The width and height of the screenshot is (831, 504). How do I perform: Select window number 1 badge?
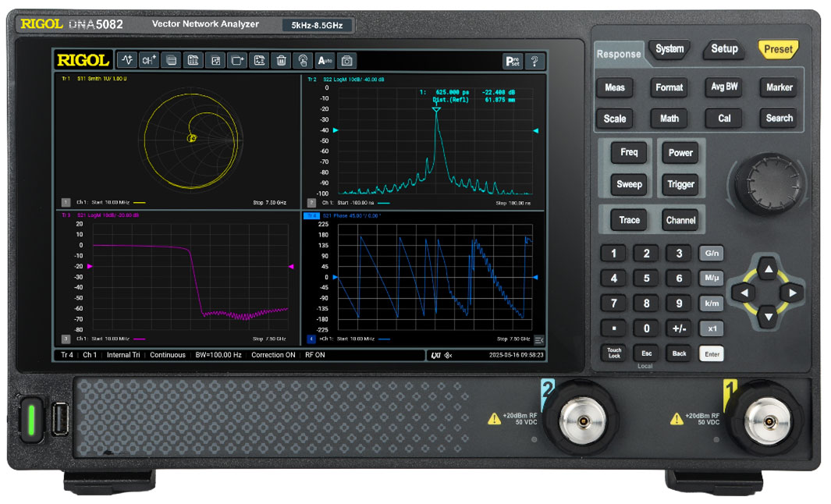[66, 202]
